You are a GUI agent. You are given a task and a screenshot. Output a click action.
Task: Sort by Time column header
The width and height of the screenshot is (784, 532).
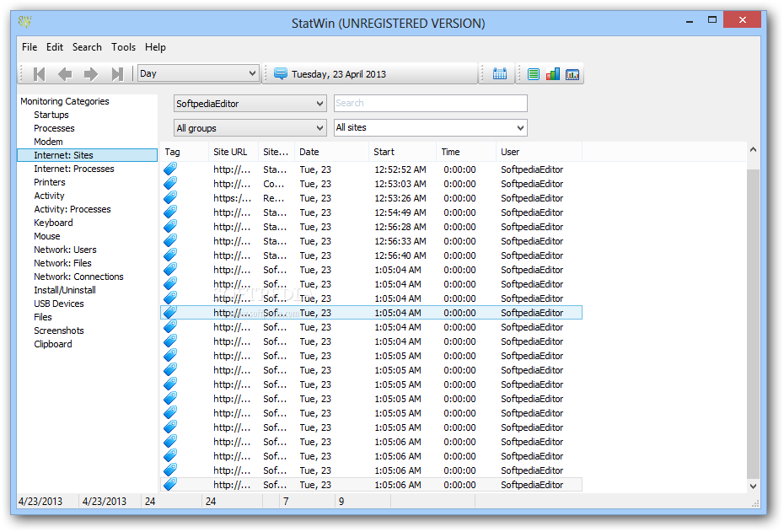click(x=465, y=152)
